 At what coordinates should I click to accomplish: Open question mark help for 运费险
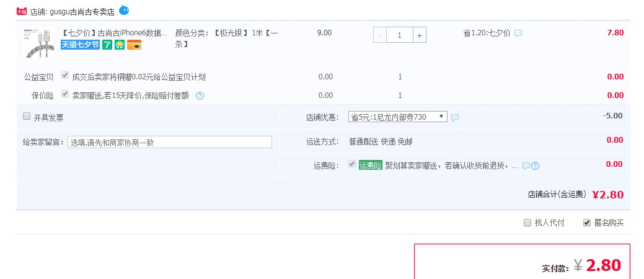535,166
